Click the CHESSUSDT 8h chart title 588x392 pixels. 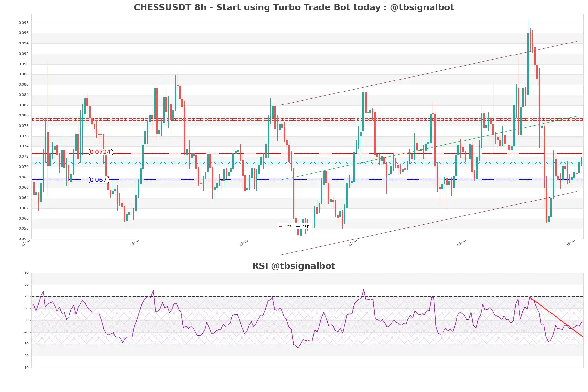(x=294, y=7)
